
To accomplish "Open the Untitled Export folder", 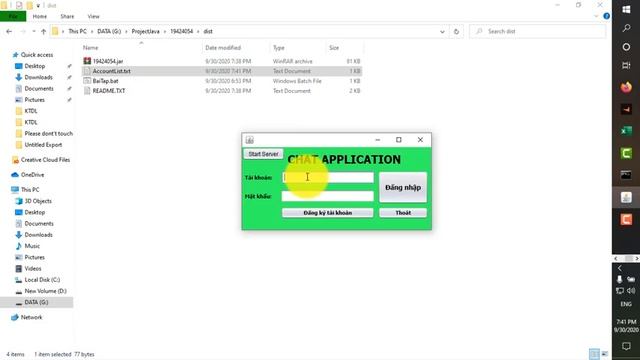I will tap(43, 145).
